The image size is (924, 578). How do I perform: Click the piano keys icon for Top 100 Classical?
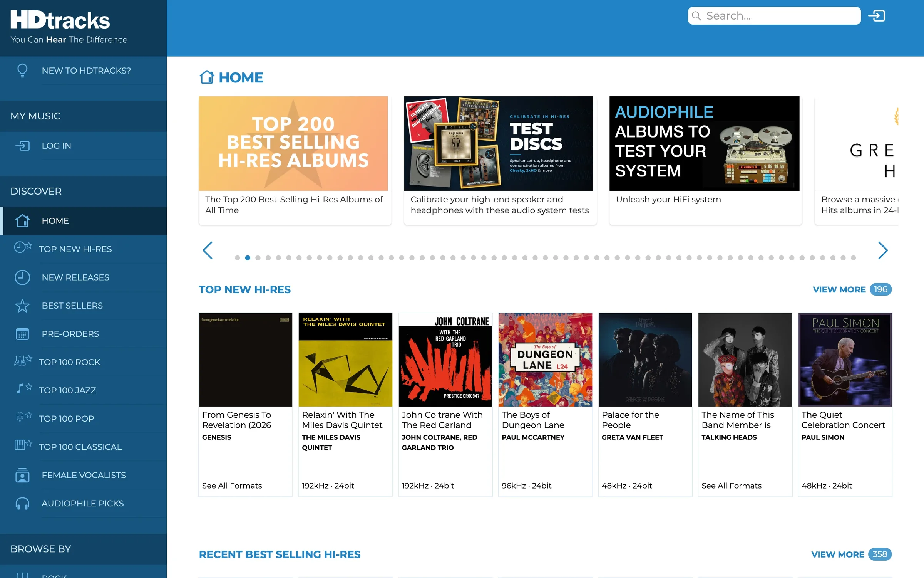pyautogui.click(x=23, y=445)
